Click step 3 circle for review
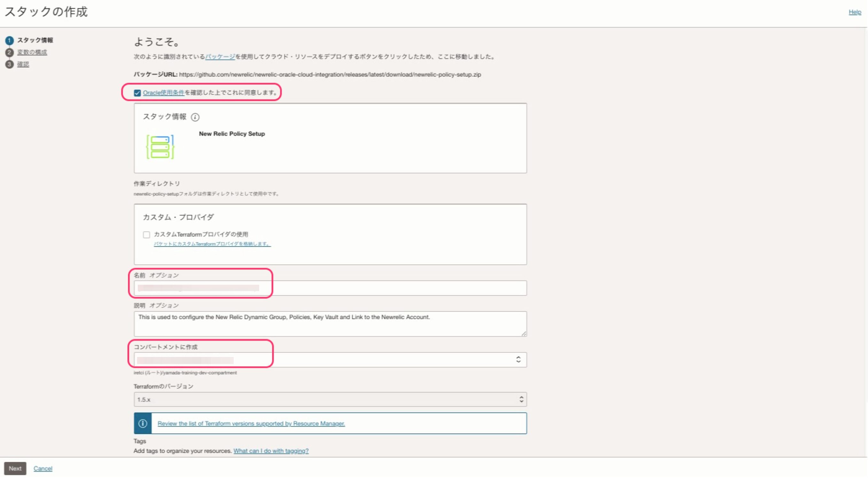 10,64
